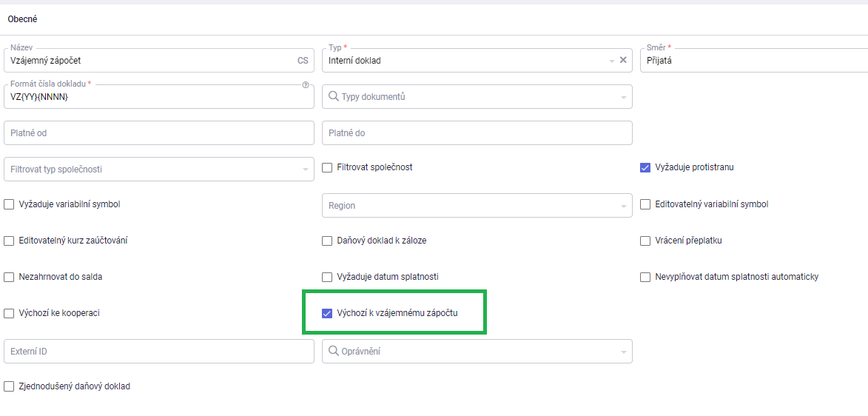Uncheck Výchozí k vzájemnému zápočtu
This screenshot has height=416, width=868.
tap(327, 313)
